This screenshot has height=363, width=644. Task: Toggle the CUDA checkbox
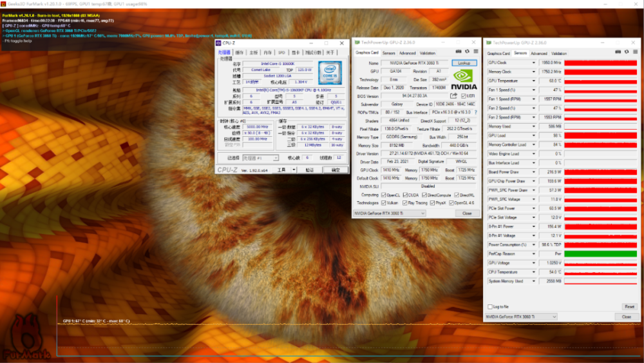[405, 195]
